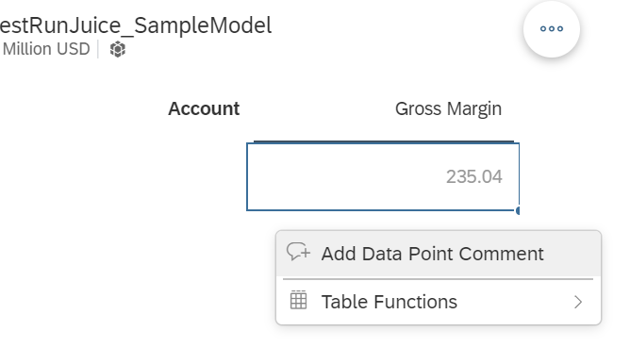Open the Table Functions menu entry
The image size is (630, 364).
439,302
